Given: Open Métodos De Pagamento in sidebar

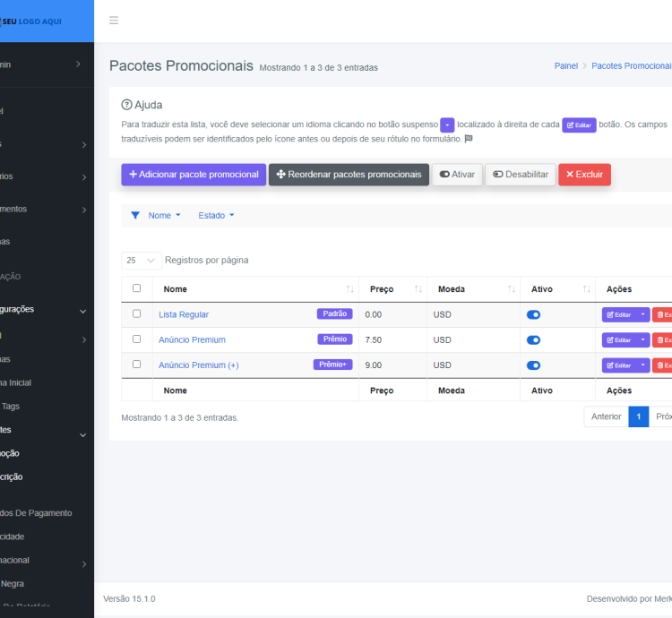Looking at the screenshot, I should click(36, 513).
